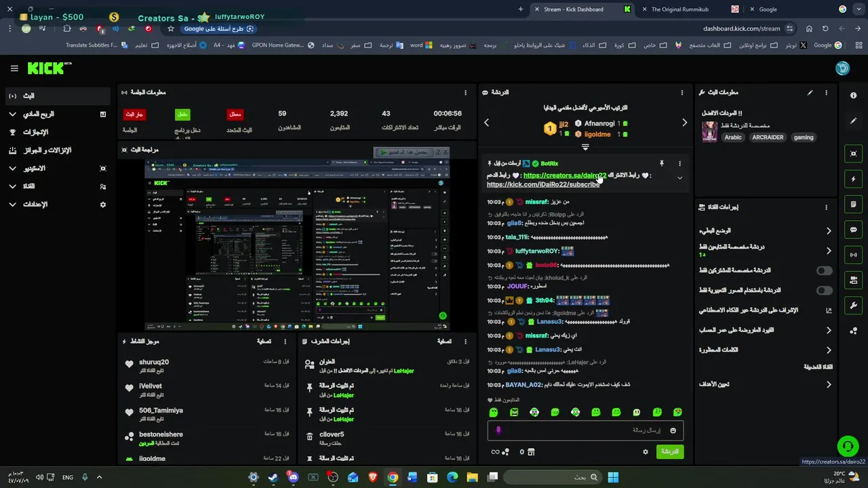Screen dimensions: 868x488
Task: Open the stream info panel three-dot menu
Action: (826, 93)
